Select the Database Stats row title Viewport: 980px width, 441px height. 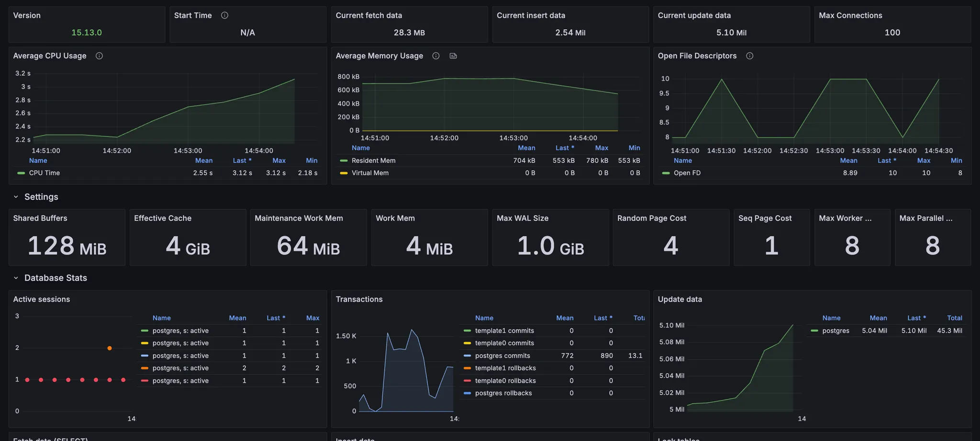pyautogui.click(x=56, y=278)
